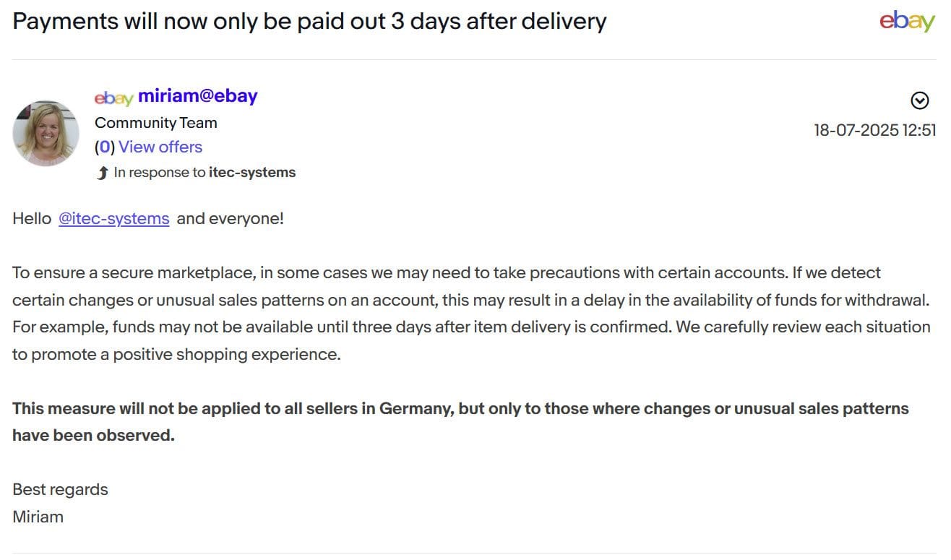Click the (0) feedback score
Image resolution: width=951 pixels, height=560 pixels.
[105, 147]
